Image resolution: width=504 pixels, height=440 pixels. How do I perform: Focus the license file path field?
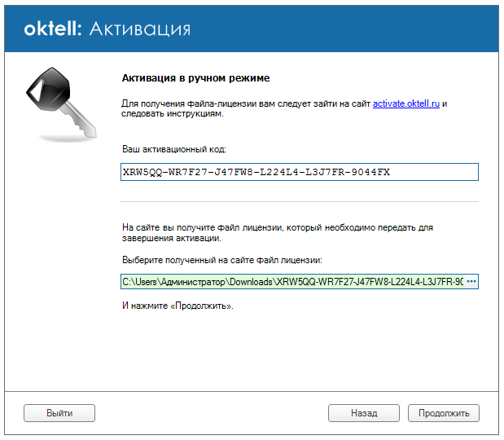pos(292,282)
